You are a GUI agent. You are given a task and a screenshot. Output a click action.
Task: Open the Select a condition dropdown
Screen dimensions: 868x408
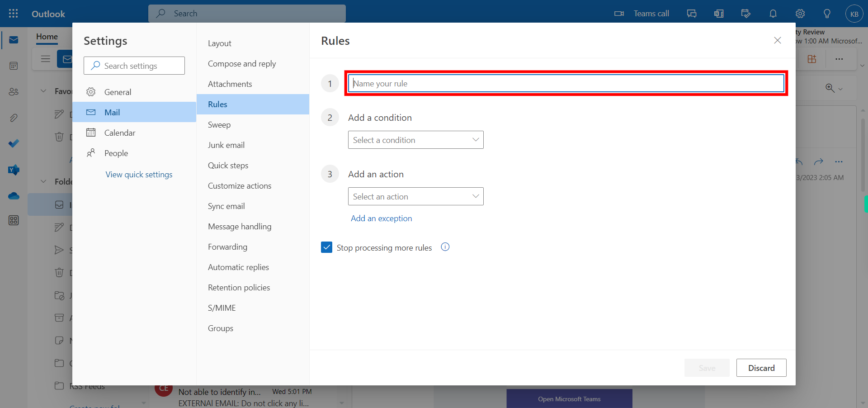416,140
